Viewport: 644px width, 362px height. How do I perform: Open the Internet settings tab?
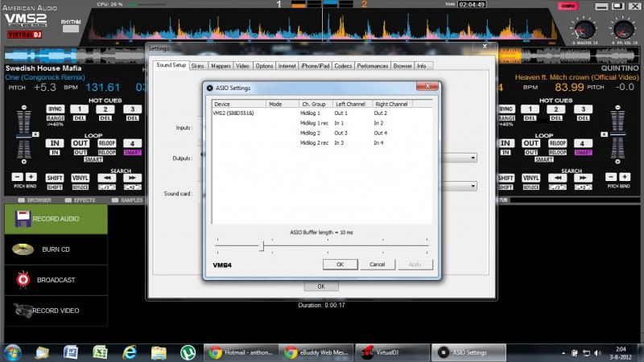point(287,66)
